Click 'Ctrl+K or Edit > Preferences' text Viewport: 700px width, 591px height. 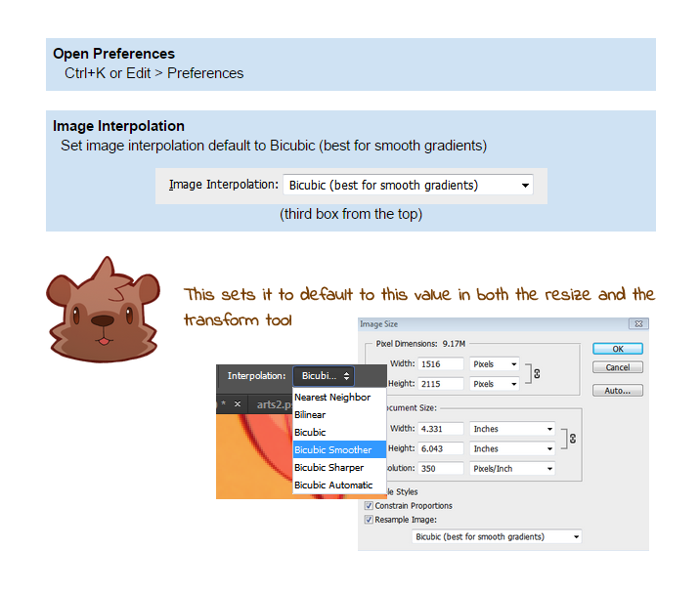pos(154,73)
